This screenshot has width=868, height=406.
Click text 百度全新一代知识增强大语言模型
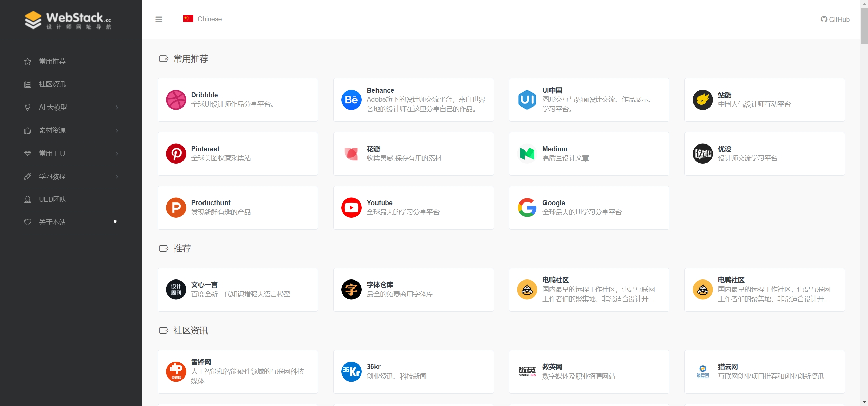240,294
